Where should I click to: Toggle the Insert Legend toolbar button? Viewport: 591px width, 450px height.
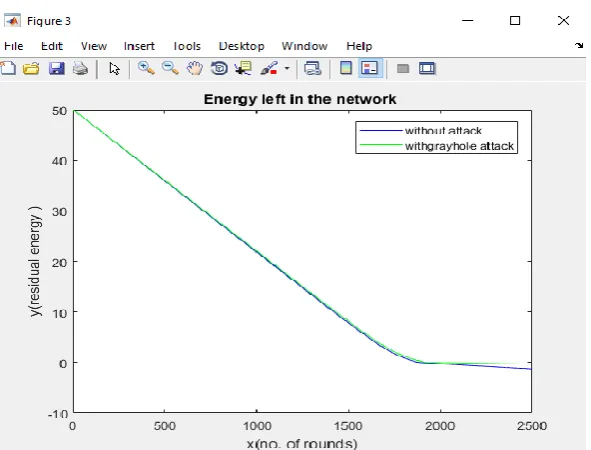click(370, 68)
